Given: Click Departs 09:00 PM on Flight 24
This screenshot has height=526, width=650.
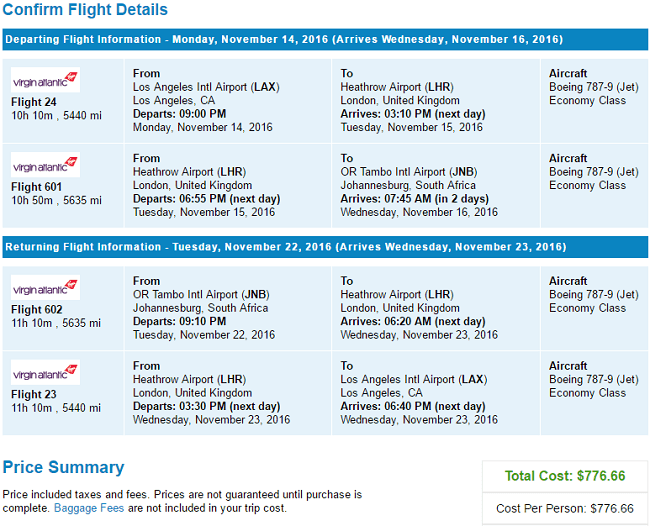Looking at the screenshot, I should pyautogui.click(x=179, y=114).
